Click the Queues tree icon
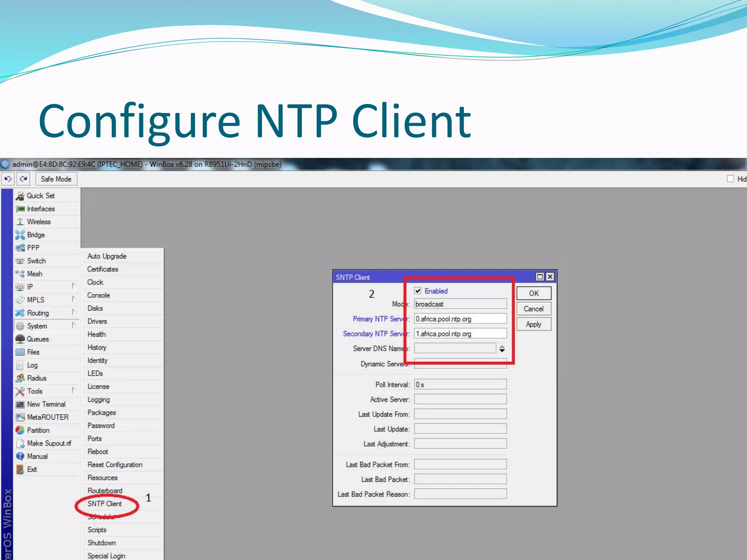 click(x=20, y=339)
